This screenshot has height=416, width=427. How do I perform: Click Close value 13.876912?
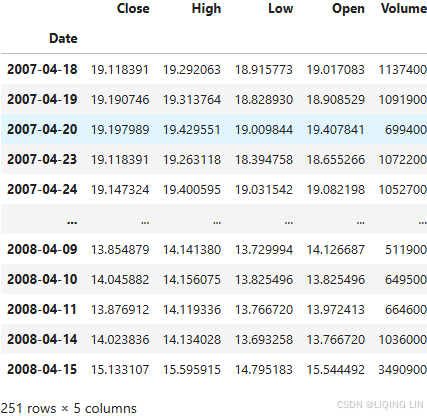coord(120,310)
